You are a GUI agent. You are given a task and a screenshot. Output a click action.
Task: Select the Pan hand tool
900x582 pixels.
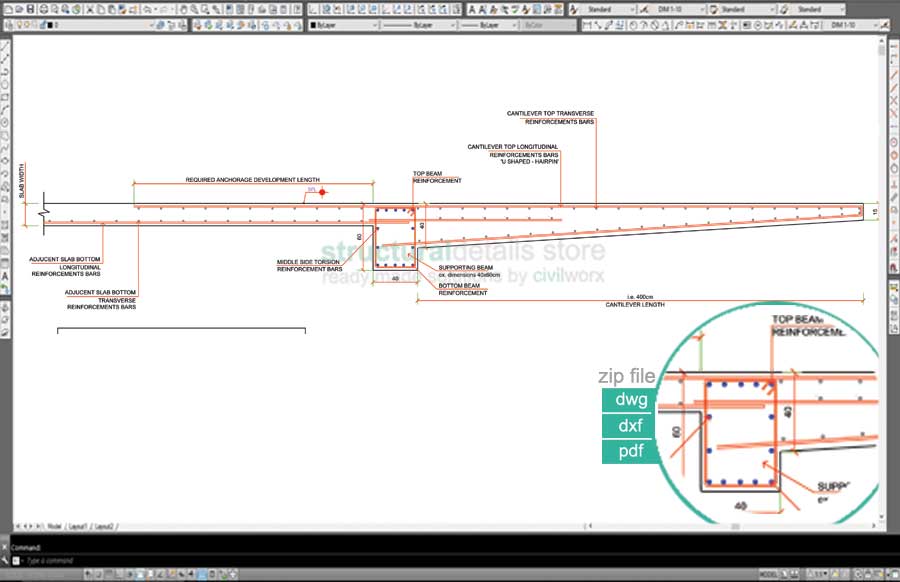pyautogui.click(x=181, y=9)
